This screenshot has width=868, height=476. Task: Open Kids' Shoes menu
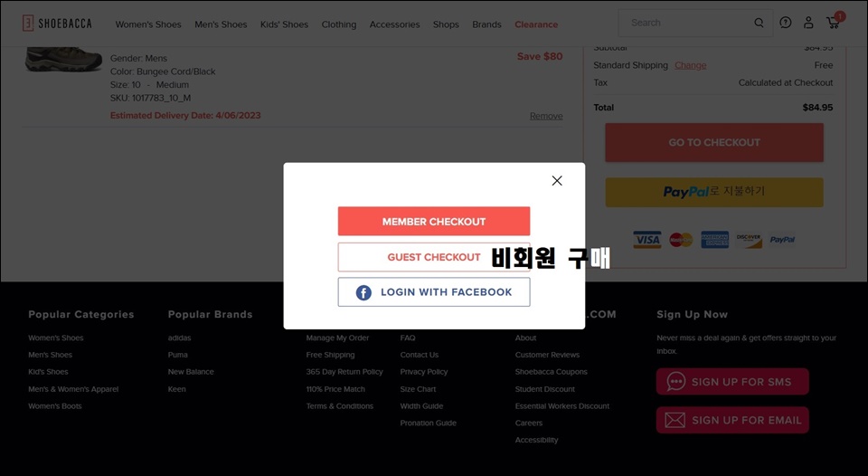coord(284,24)
